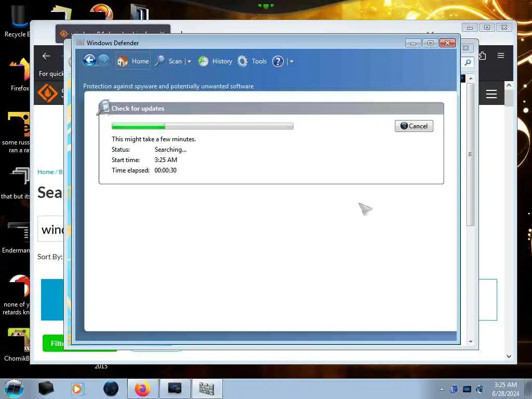Click the network tray icon
Viewport: 532px width, 399px height.
tap(467, 389)
